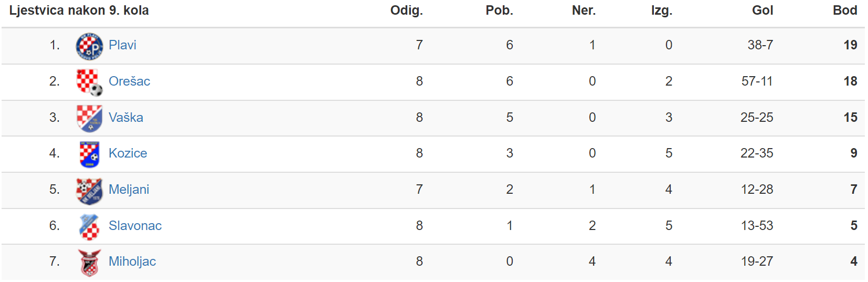Open the Meljani team link

pyautogui.click(x=129, y=190)
